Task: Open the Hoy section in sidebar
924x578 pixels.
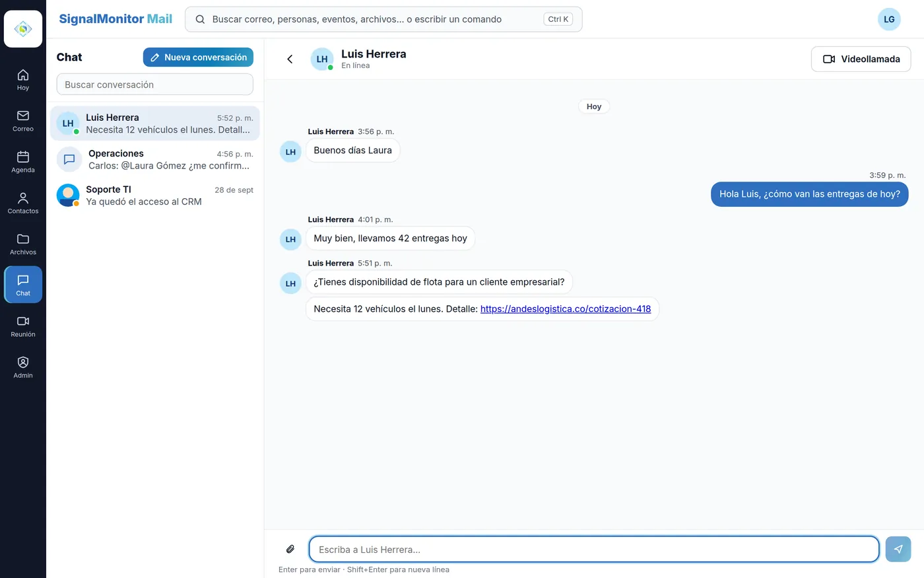Action: 23,79
